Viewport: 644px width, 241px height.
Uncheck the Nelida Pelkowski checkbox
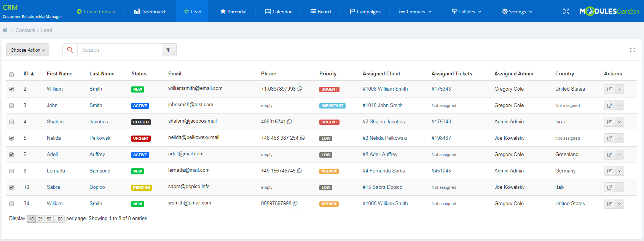click(x=11, y=138)
